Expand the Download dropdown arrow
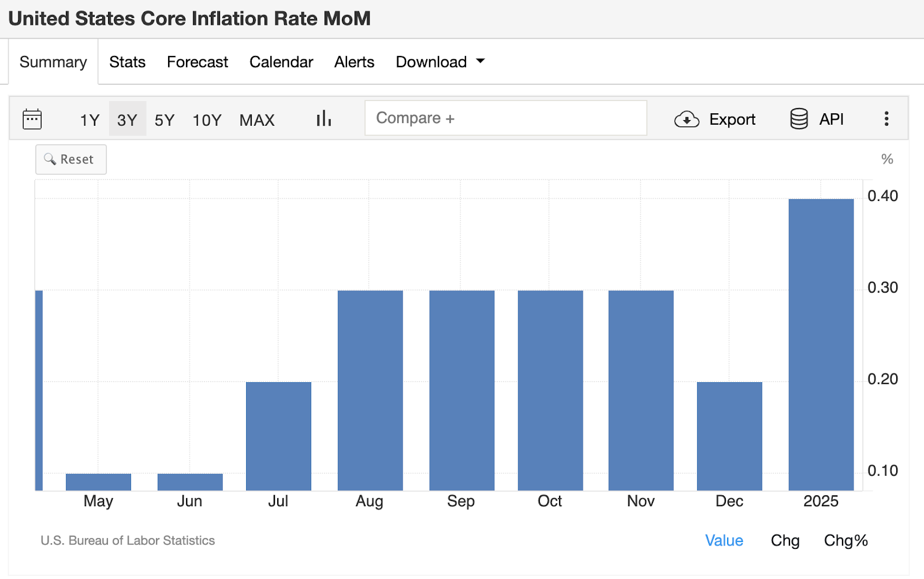924x579 pixels. click(x=480, y=61)
